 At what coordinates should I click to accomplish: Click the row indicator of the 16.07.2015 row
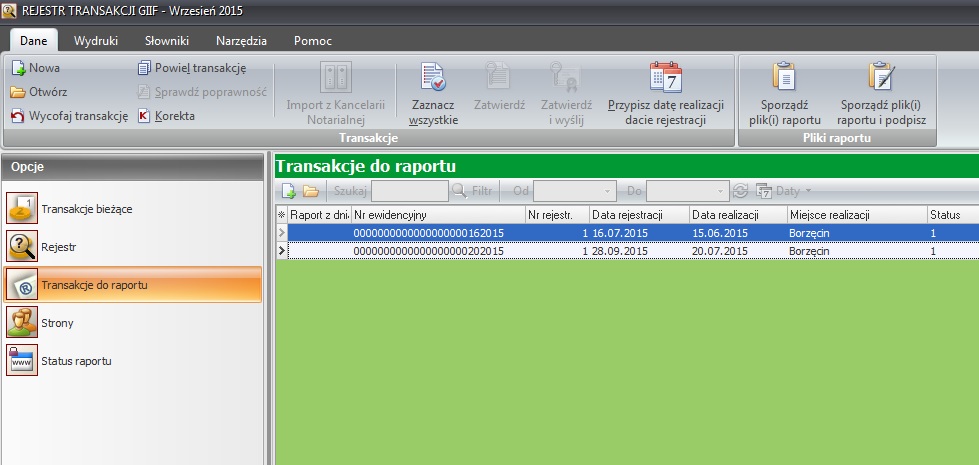click(x=282, y=233)
